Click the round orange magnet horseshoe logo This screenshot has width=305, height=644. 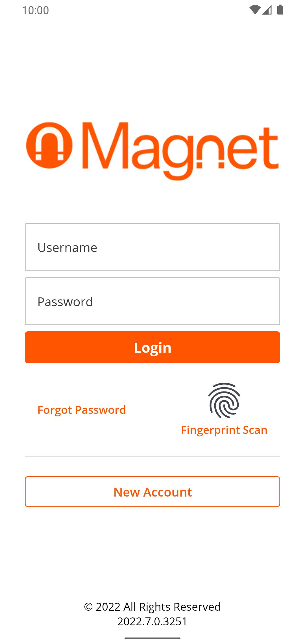49,145
